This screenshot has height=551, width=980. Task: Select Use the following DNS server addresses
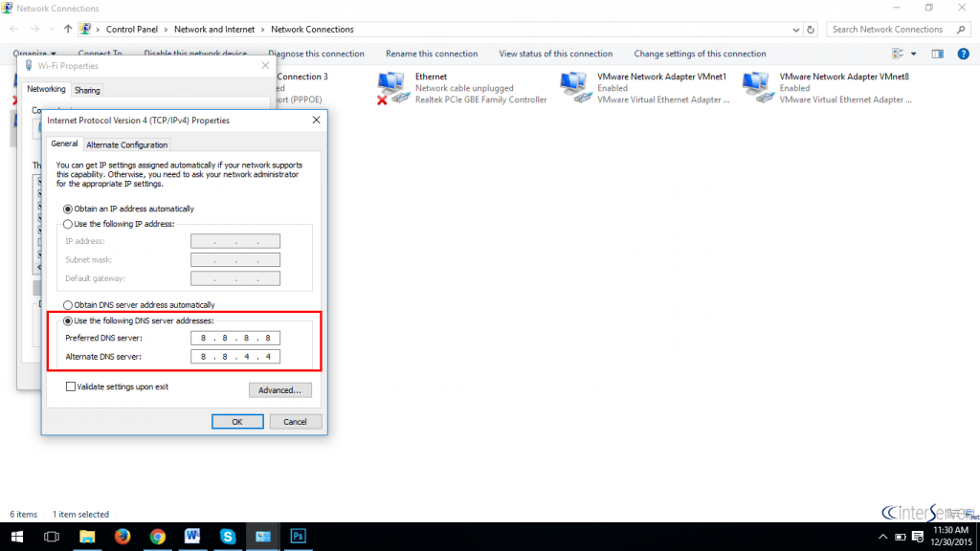[x=68, y=320]
